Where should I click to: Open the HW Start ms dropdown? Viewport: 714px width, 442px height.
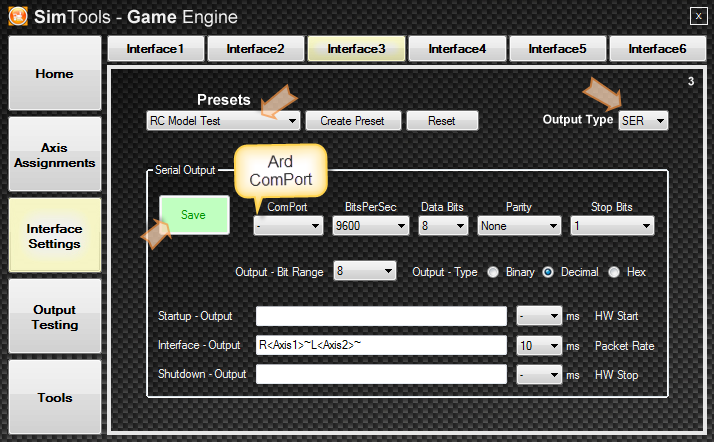tap(539, 316)
